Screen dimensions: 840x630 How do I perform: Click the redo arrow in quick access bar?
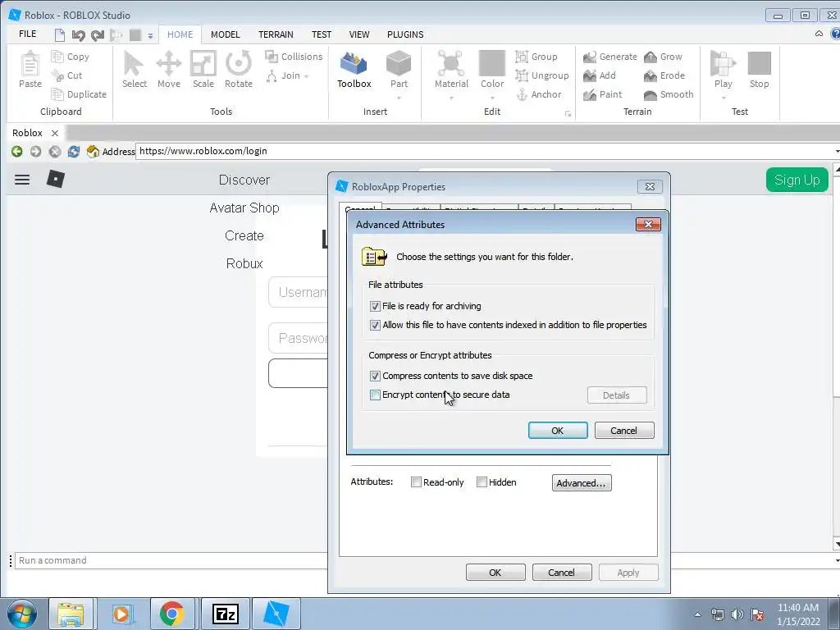click(98, 35)
